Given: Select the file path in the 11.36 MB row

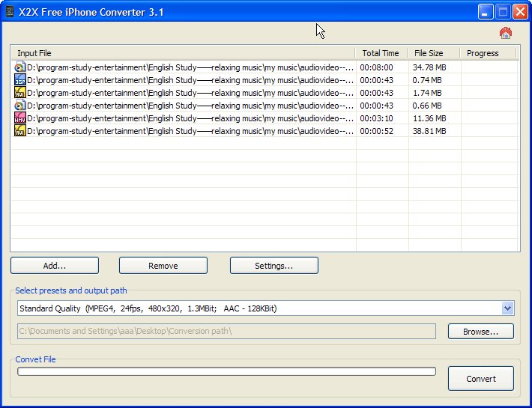Looking at the screenshot, I should coord(190,118).
